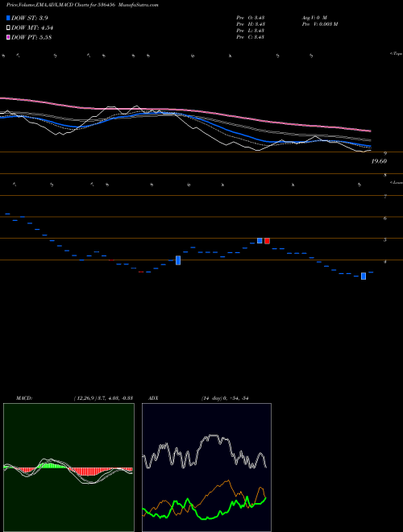Click the white DOW MT legend swatch
403x532 pixels.
click(x=8, y=28)
